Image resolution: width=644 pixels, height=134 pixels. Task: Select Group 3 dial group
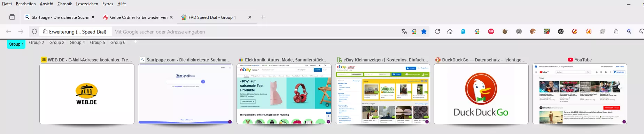coord(57,43)
